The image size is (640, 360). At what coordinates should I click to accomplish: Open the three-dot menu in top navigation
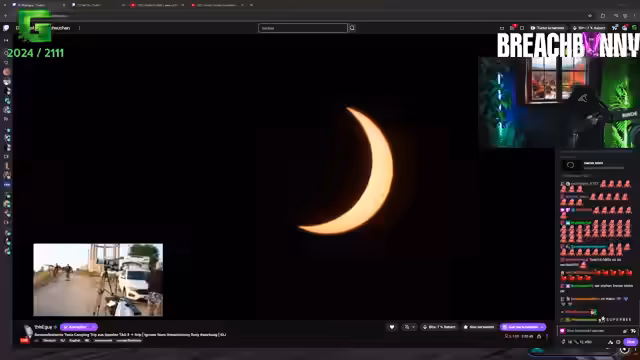pos(79,28)
